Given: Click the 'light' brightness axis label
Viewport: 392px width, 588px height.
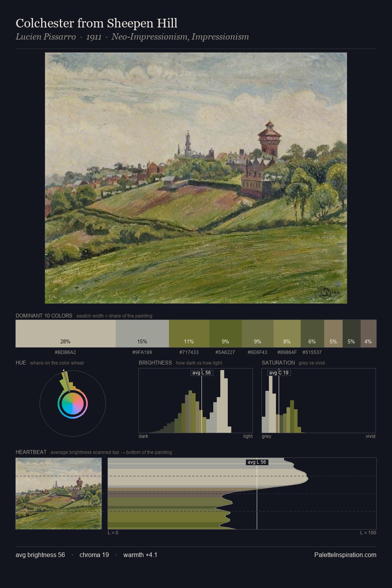Looking at the screenshot, I should click(248, 436).
